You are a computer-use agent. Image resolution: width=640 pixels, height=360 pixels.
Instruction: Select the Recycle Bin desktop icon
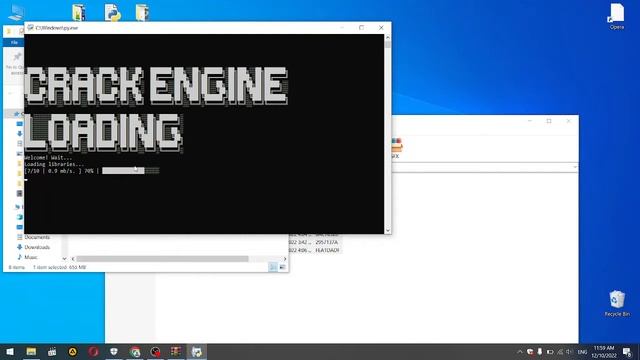coord(617,303)
